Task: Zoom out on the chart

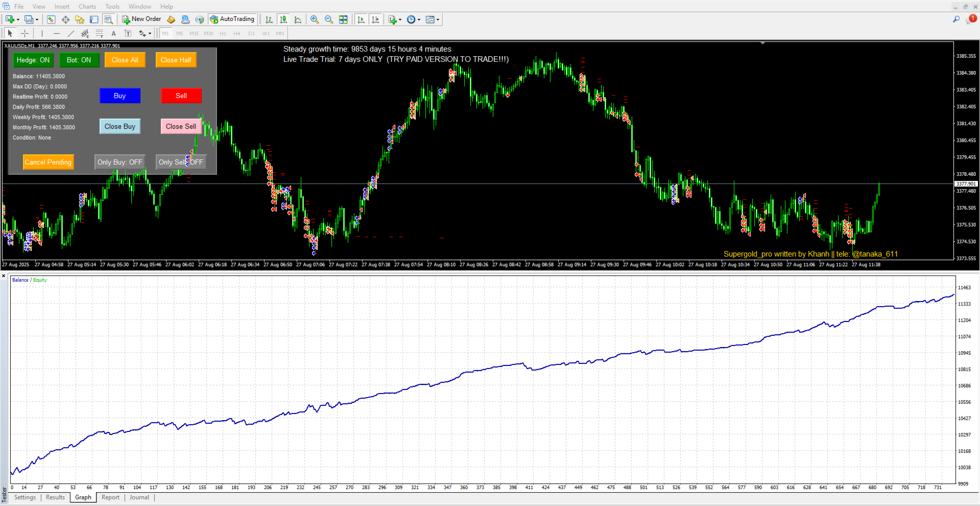Action: click(x=329, y=19)
